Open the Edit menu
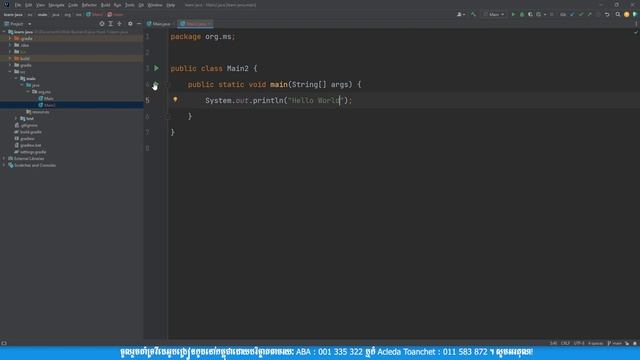The height and width of the screenshot is (360, 640). coord(29,5)
